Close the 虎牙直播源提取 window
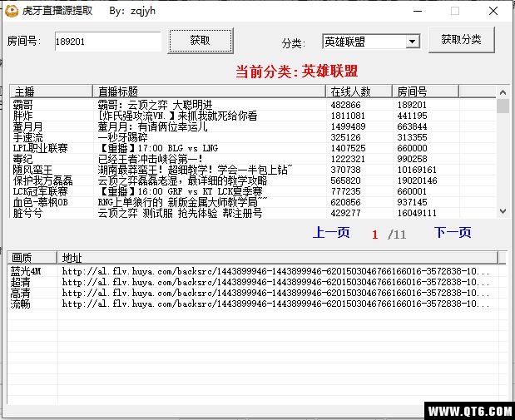The image size is (515, 420). [493, 11]
